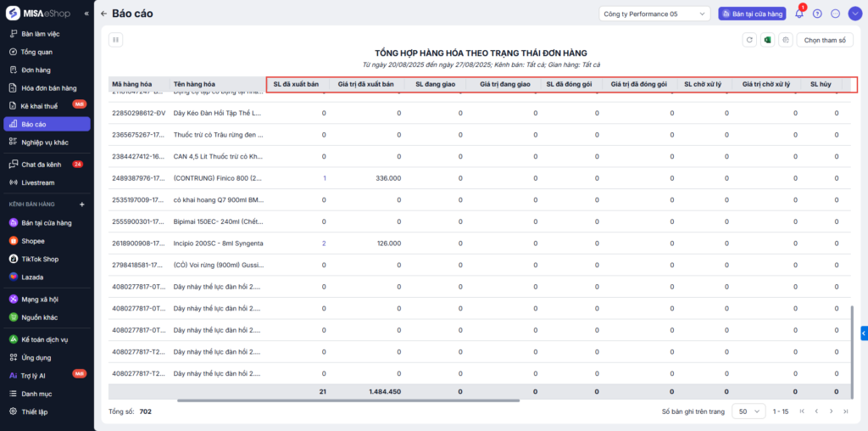Click the refresh report icon

coord(748,40)
